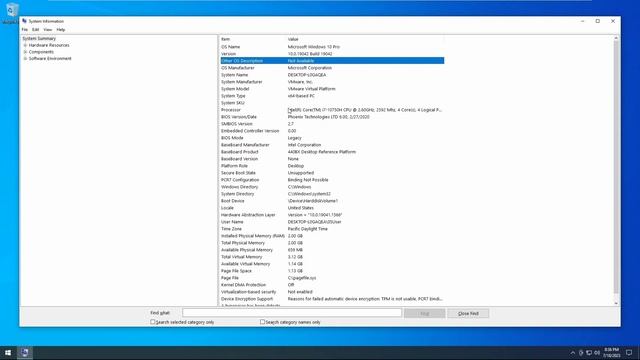Select the Locale row
640x360 pixels.
[x=332, y=208]
